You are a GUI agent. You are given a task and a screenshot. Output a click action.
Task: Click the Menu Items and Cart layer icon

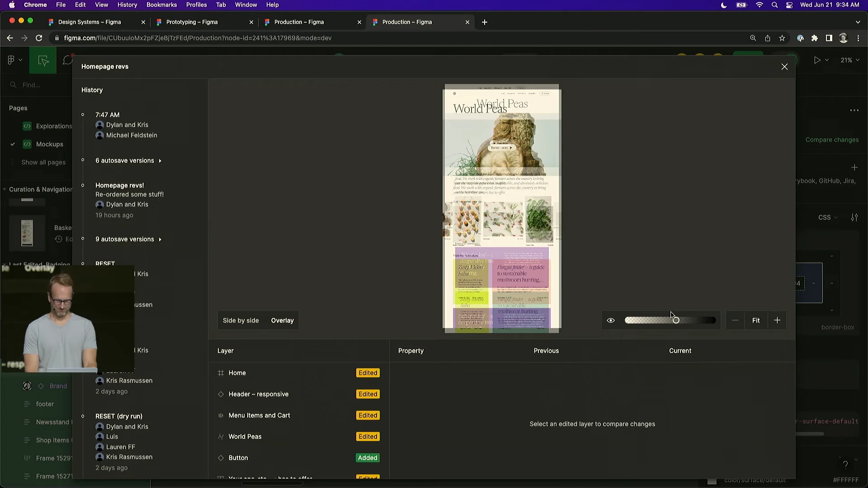[x=221, y=415]
